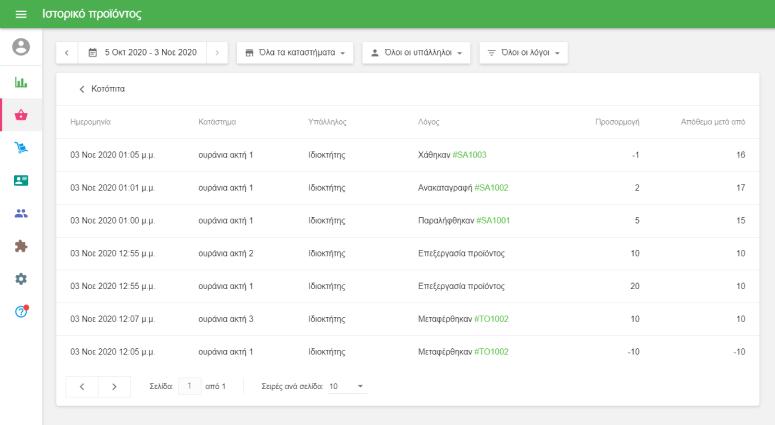Open the help question mark icon

point(21,311)
